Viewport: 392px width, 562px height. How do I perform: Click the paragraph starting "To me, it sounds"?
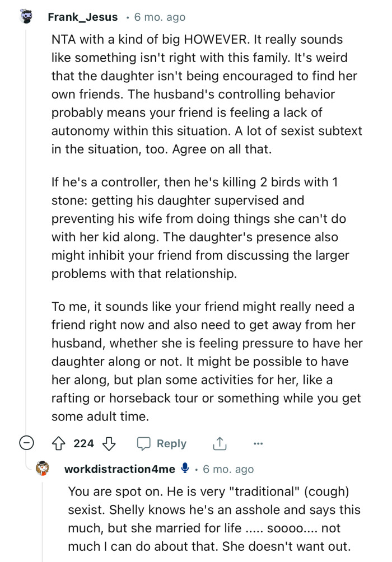207,362
